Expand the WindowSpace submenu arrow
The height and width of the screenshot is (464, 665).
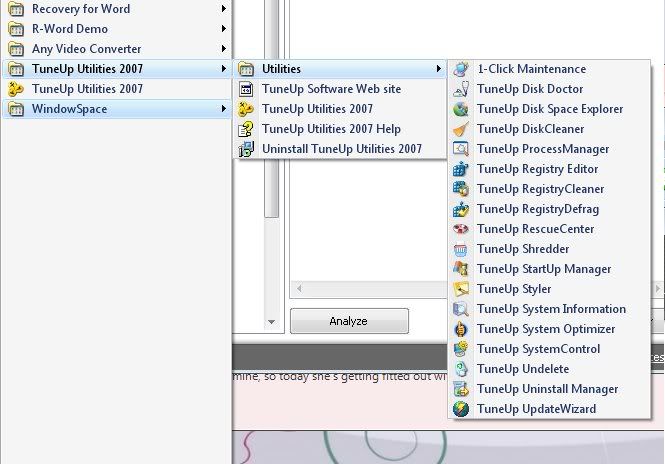click(x=224, y=109)
